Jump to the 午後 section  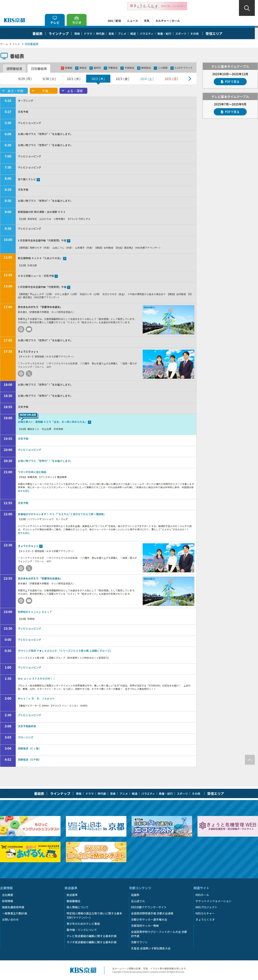44,91
